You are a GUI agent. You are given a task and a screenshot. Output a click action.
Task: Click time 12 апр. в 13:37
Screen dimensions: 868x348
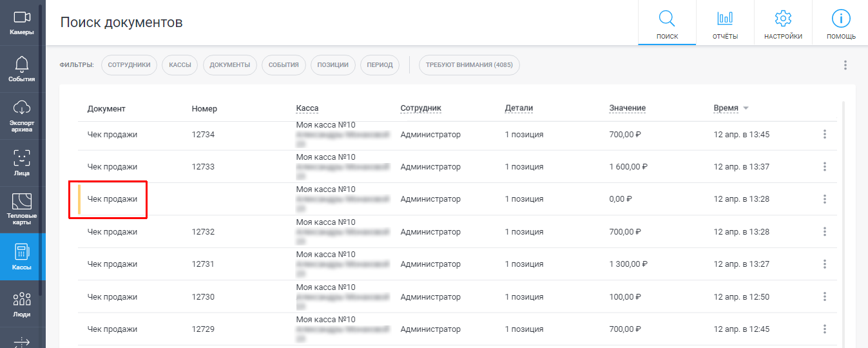[x=742, y=167]
